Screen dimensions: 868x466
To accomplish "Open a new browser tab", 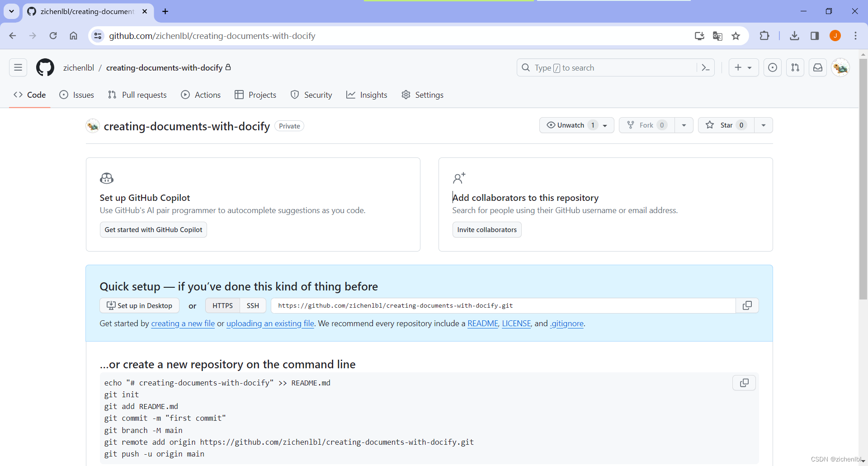I will (x=165, y=11).
